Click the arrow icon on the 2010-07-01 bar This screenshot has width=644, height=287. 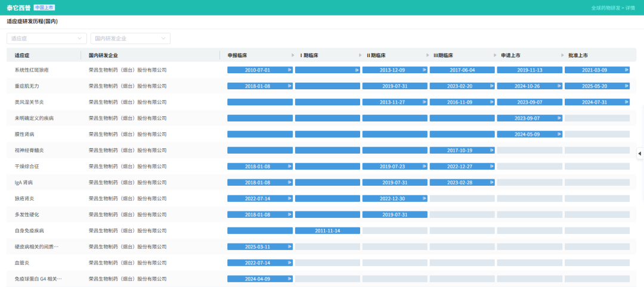[x=290, y=70]
